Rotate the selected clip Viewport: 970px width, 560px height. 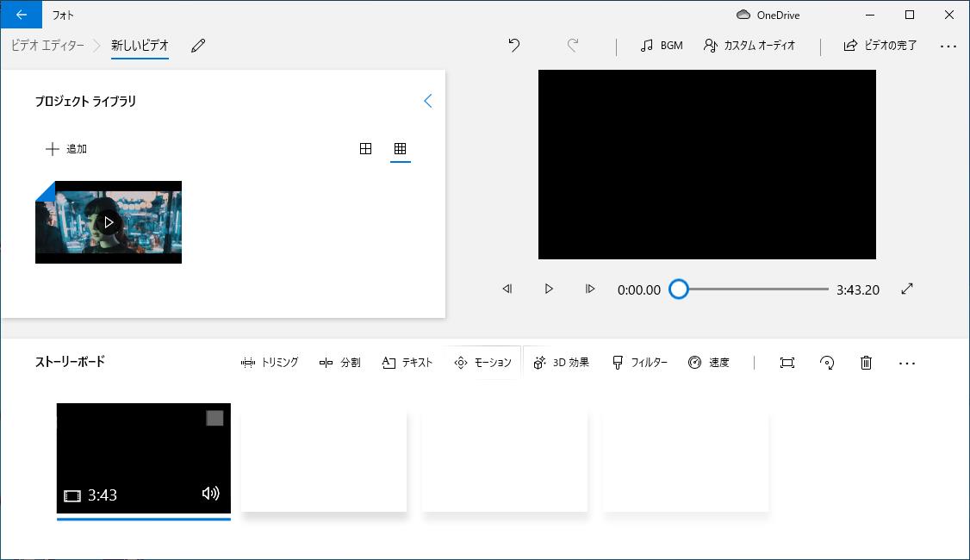827,363
